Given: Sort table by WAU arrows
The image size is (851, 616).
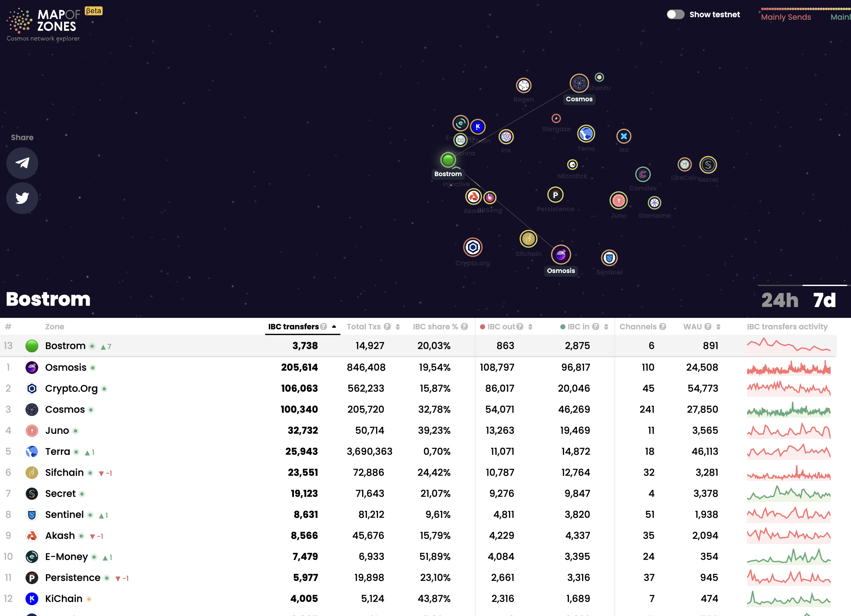Looking at the screenshot, I should (x=718, y=327).
